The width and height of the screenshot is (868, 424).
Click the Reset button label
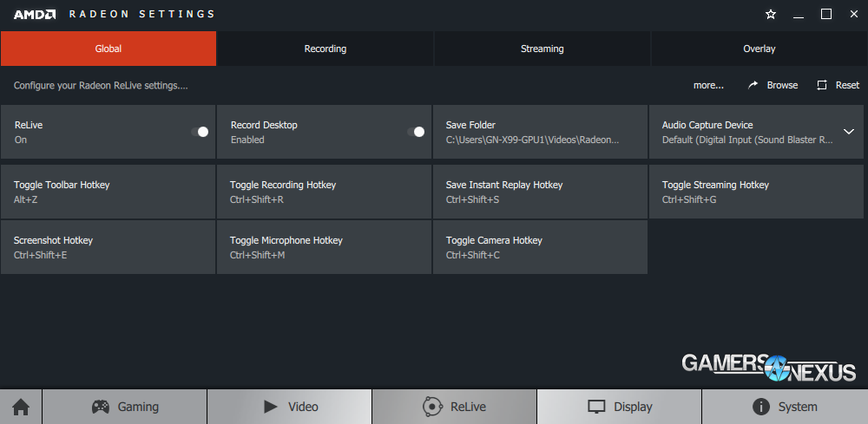pos(847,85)
